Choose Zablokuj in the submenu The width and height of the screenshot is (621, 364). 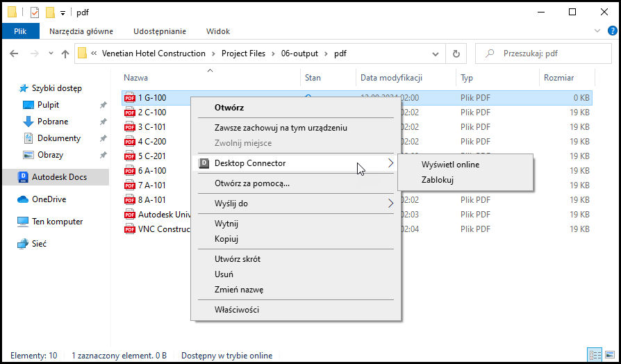(465, 180)
